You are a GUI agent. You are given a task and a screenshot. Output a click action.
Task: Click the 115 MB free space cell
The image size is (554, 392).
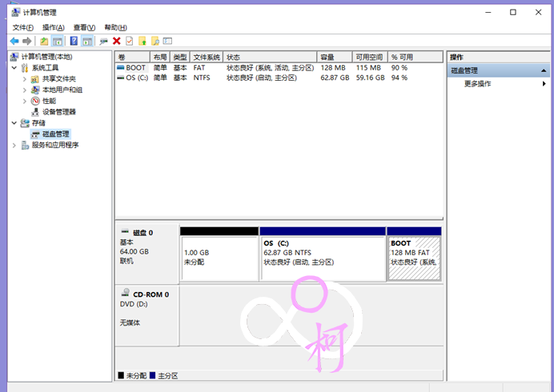point(368,68)
